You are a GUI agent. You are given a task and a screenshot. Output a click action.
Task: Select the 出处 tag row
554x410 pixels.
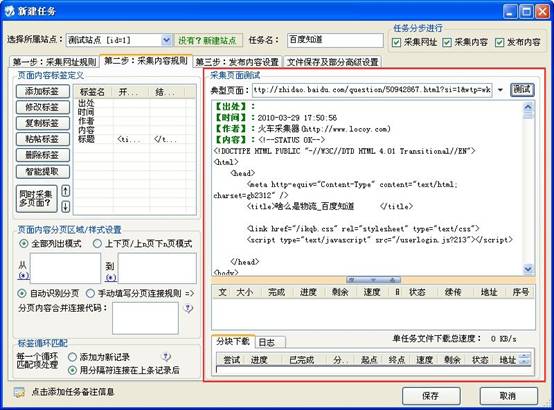pos(134,103)
